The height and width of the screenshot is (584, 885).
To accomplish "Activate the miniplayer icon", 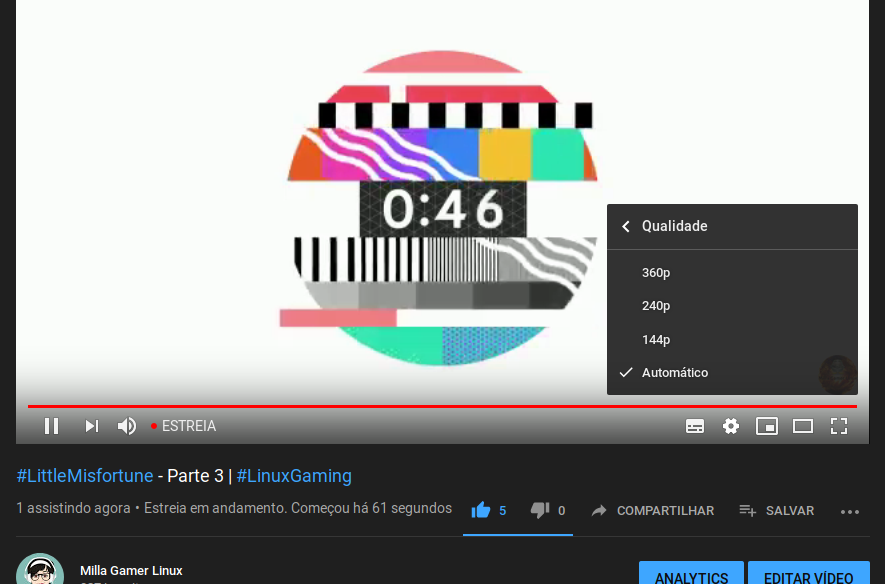I will coord(767,426).
